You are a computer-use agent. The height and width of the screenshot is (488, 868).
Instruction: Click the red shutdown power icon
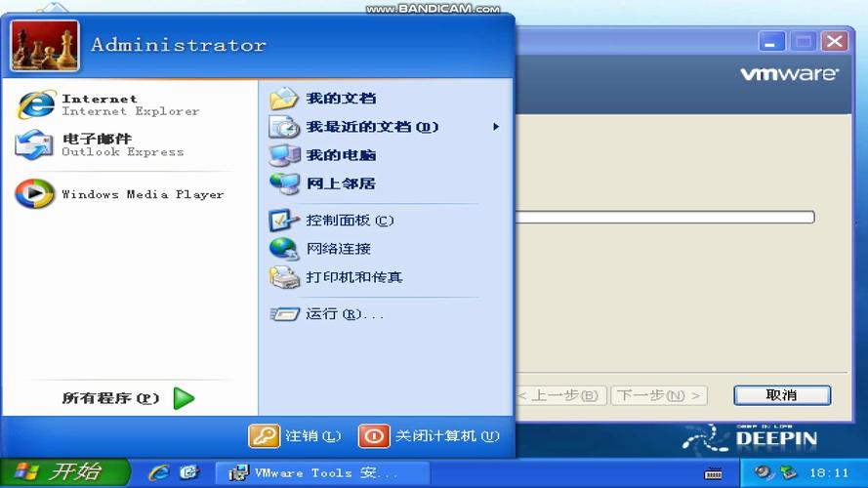pos(374,436)
